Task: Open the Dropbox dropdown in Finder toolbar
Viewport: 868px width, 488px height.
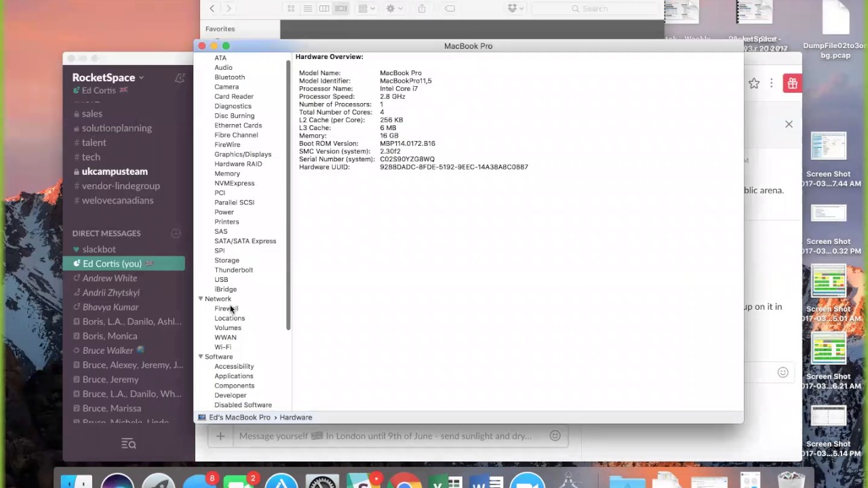Action: point(515,8)
